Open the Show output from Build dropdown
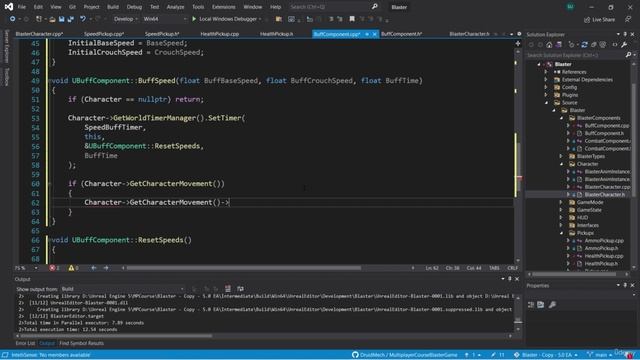Image resolution: width=640 pixels, height=360 pixels. pos(122,289)
